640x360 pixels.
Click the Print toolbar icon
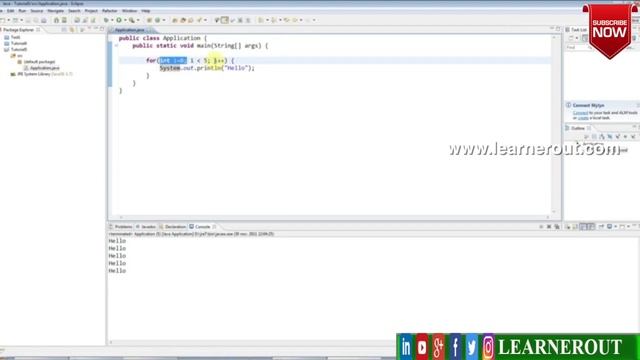(44, 20)
